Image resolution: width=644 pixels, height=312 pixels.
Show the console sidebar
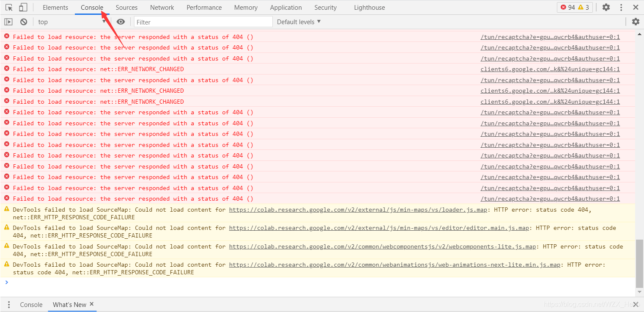[8, 22]
